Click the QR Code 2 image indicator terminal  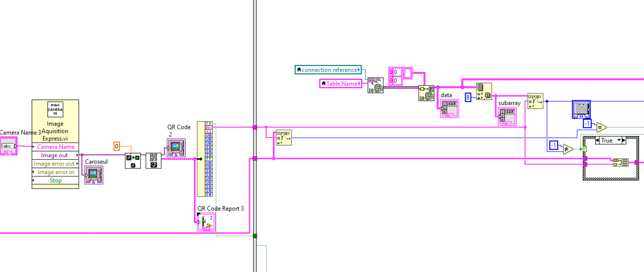176,148
